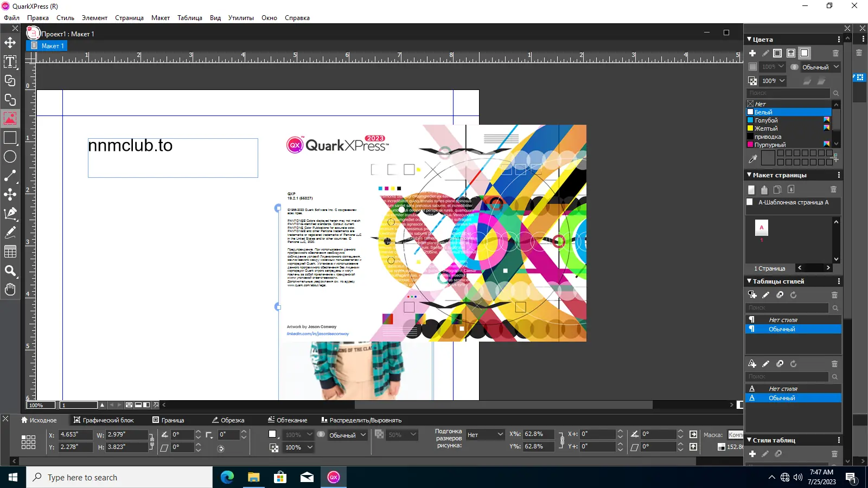Toggle frame color button in Цвета
The width and height of the screenshot is (868, 488).
coord(777,53)
